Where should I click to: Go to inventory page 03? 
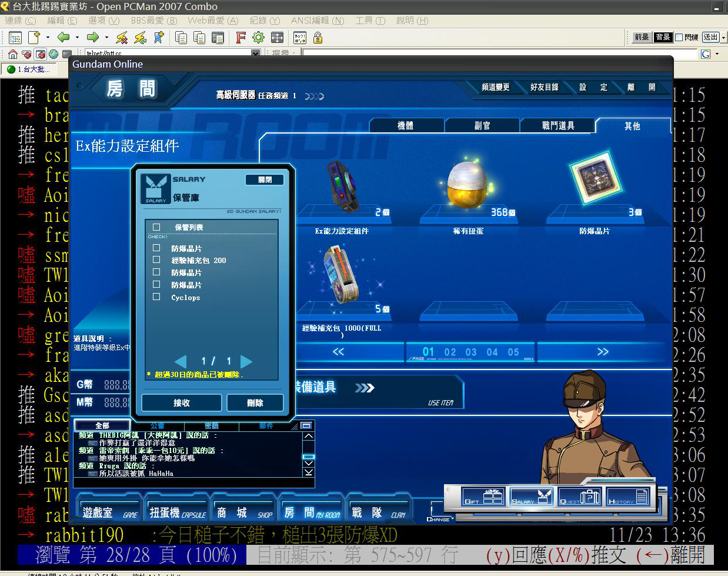click(x=471, y=352)
